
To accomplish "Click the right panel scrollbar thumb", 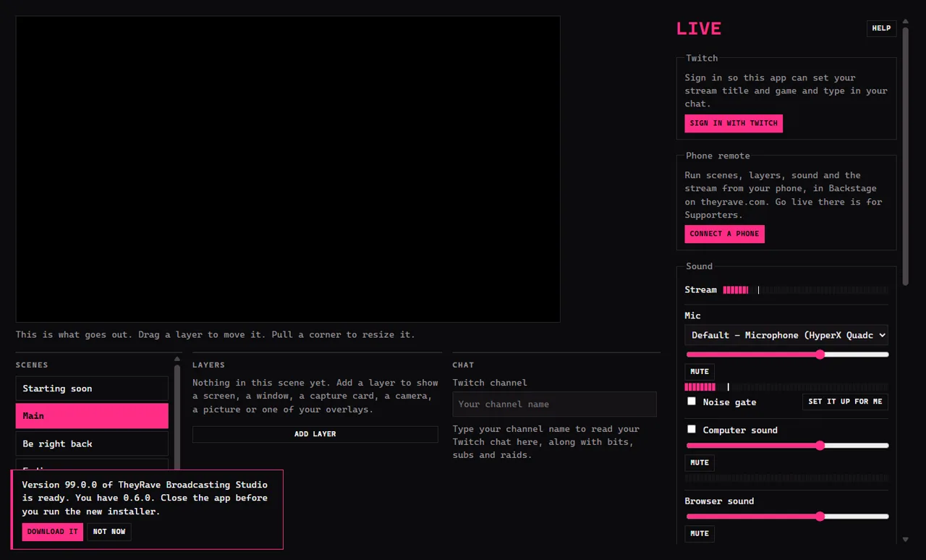I will [905, 156].
